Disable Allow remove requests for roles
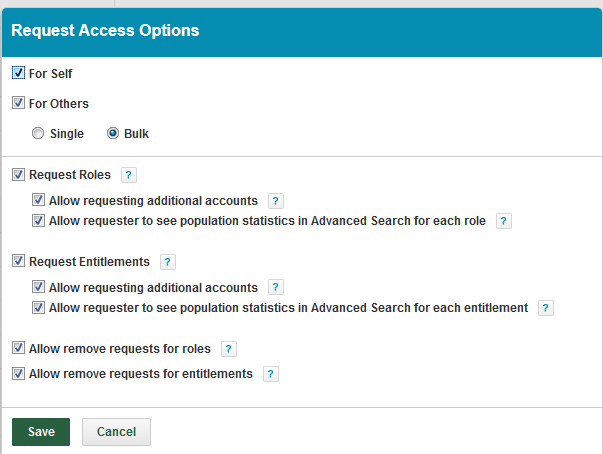This screenshot has height=454, width=603. [x=18, y=349]
